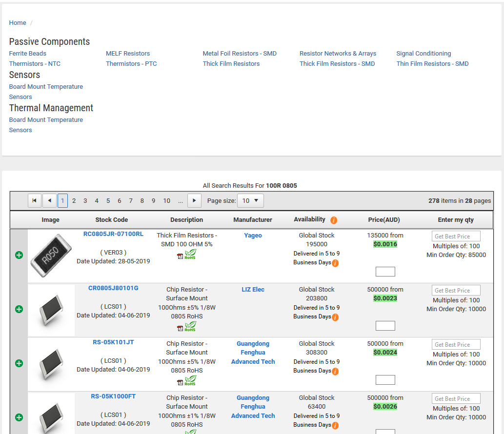Click the info icon beside the Availability header
This screenshot has height=434, width=504.
coord(334,220)
